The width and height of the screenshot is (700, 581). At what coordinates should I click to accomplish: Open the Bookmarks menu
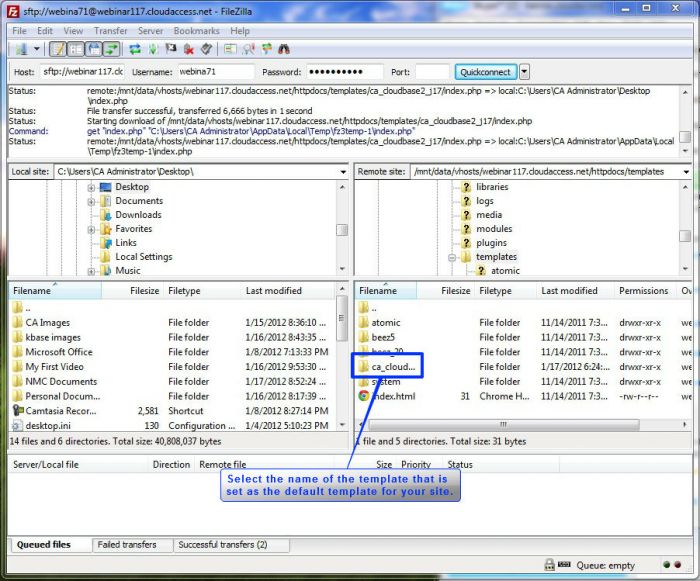pos(196,31)
